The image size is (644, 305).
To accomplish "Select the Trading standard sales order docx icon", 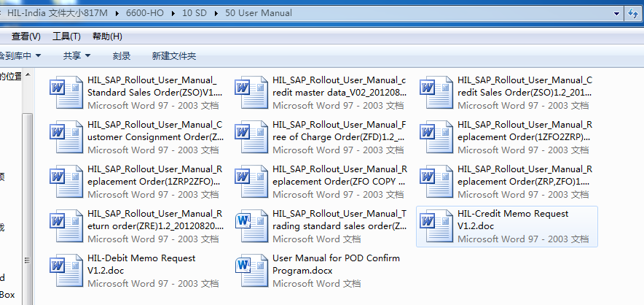I will (251, 225).
